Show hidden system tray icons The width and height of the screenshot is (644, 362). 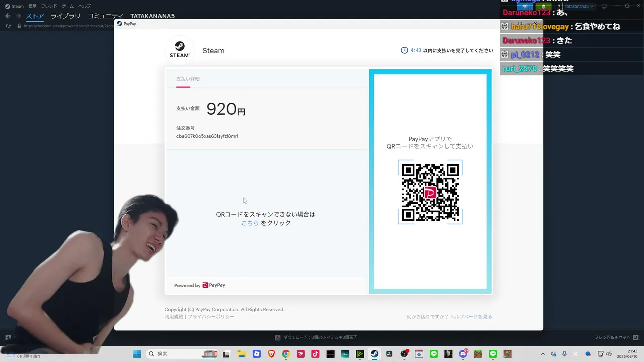click(542, 354)
